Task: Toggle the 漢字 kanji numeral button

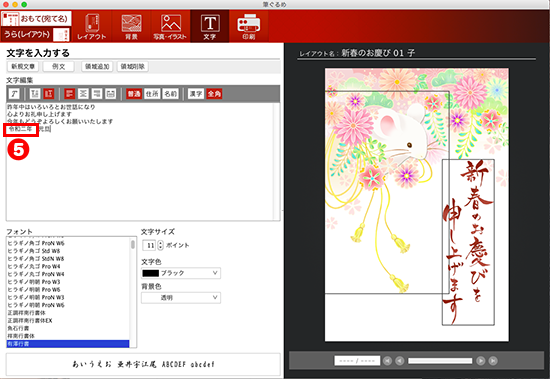Action: pos(196,94)
